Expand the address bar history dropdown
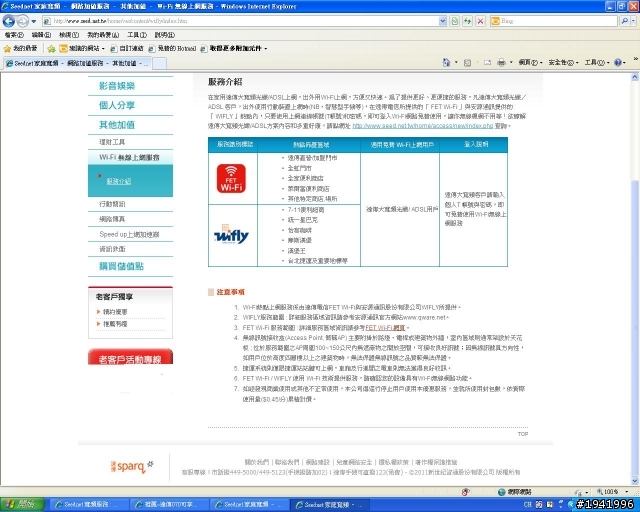 point(442,21)
